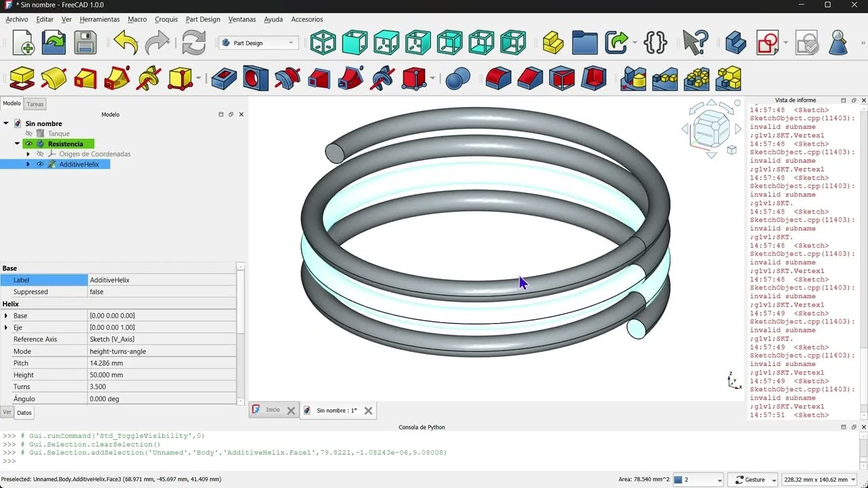Screen dimensions: 868x488
Task: Select the Mirrored feature tool
Action: pyautogui.click(x=633, y=79)
